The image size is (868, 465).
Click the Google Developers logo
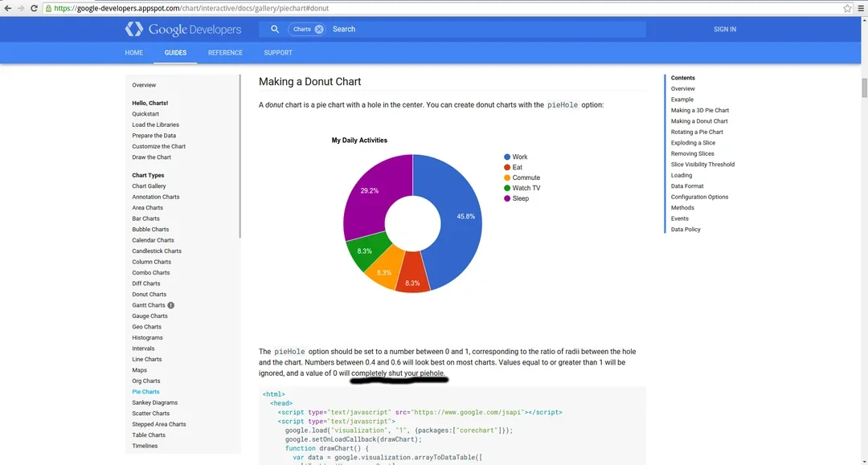[x=183, y=29]
